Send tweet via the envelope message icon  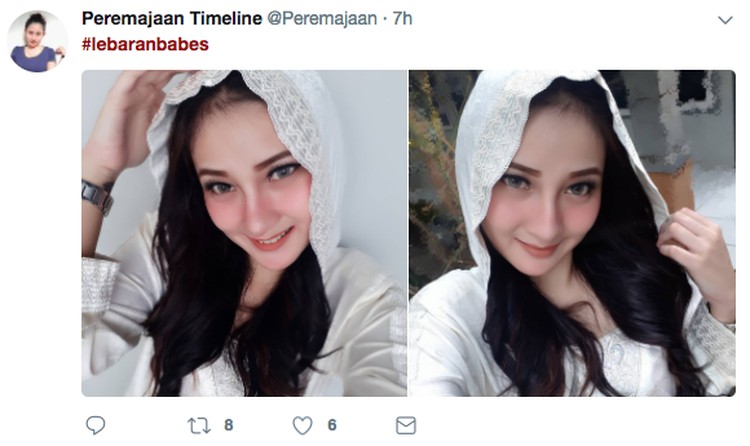click(x=406, y=425)
